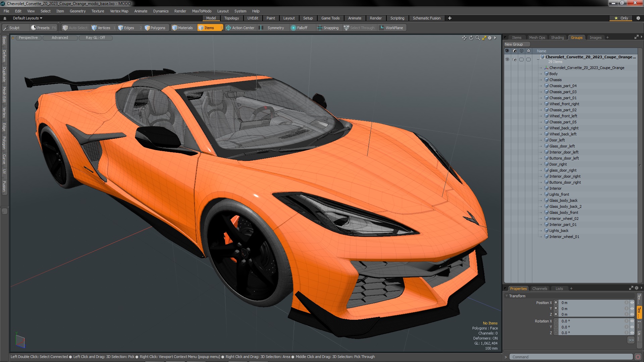
Task: Click the Action Center icon
Action: click(228, 28)
